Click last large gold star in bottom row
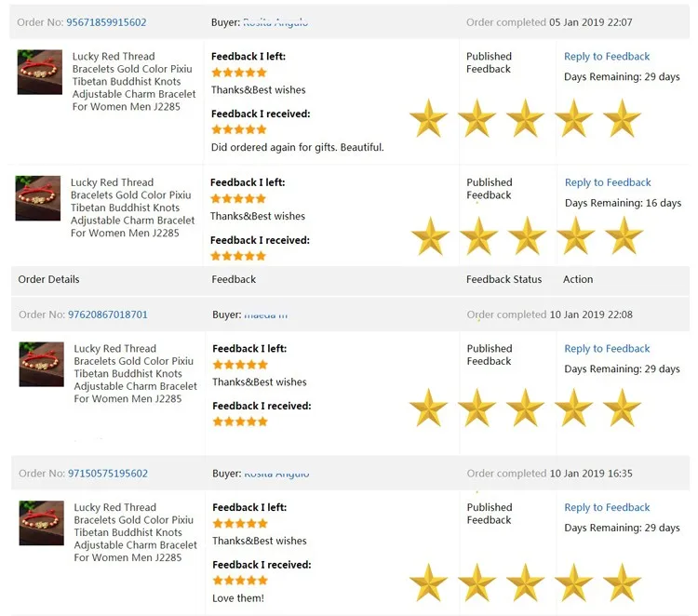This screenshot has width=698, height=616. pos(622,583)
